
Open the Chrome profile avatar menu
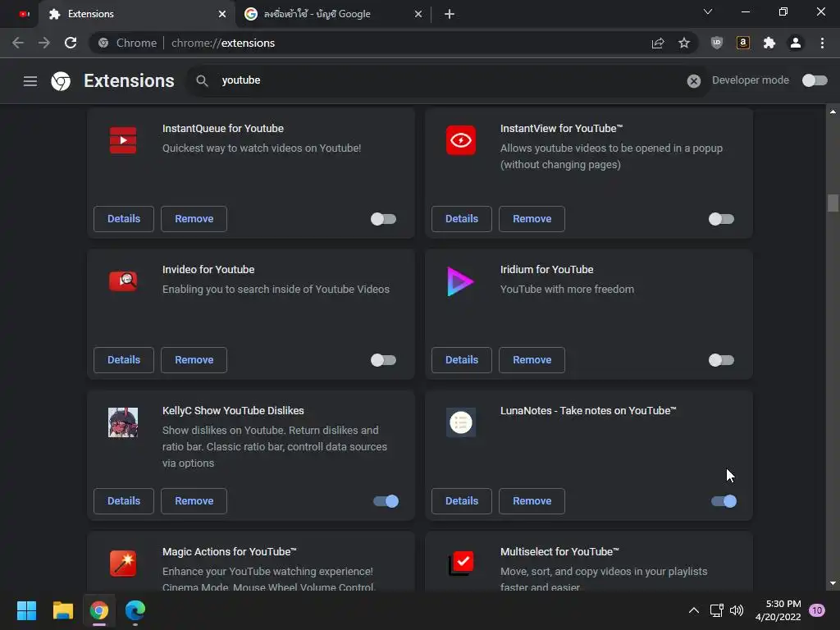click(x=796, y=43)
